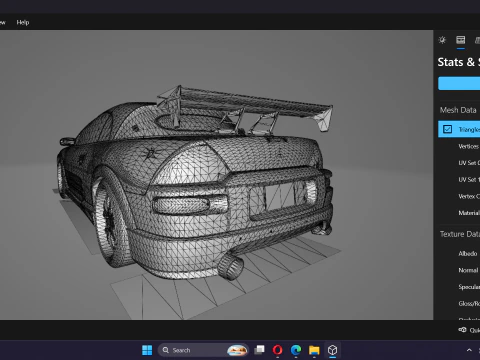Show hidden system tray icons chevron
Image resolution: width=480 pixels, height=360 pixels.
(469, 350)
